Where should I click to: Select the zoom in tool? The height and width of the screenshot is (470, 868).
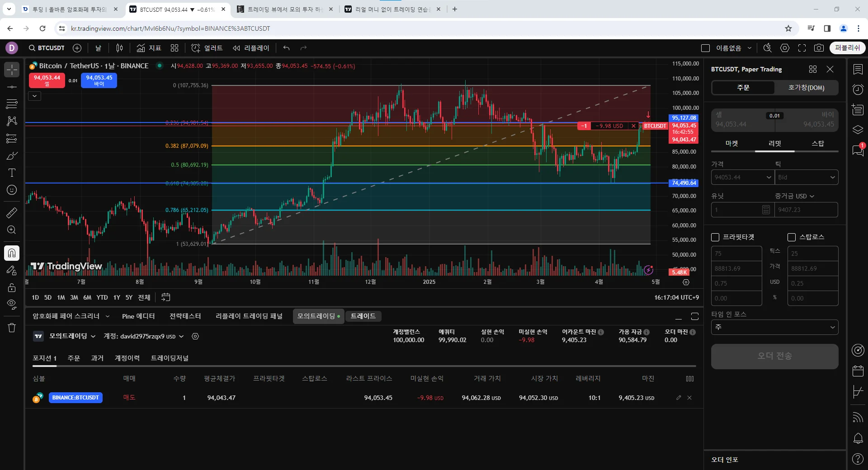click(x=12, y=230)
